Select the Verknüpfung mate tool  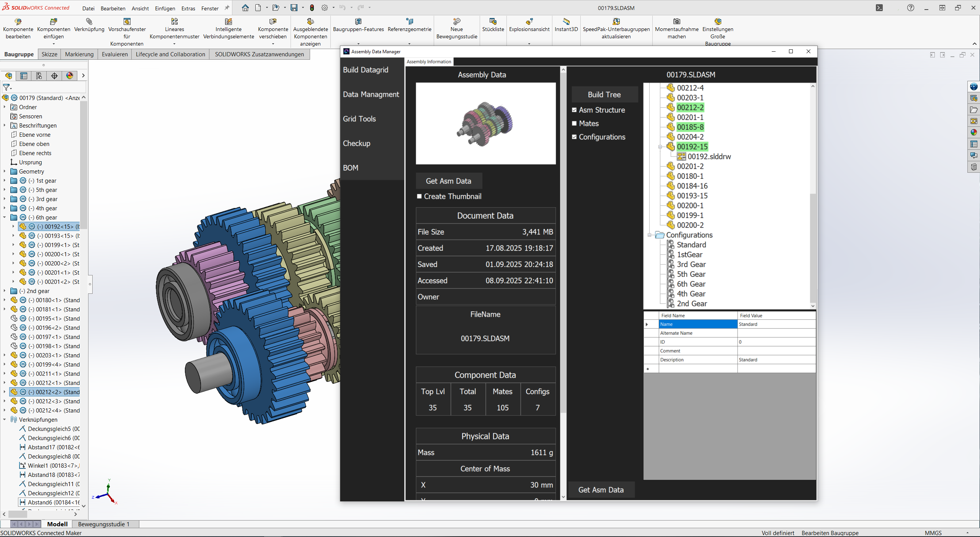point(89,21)
